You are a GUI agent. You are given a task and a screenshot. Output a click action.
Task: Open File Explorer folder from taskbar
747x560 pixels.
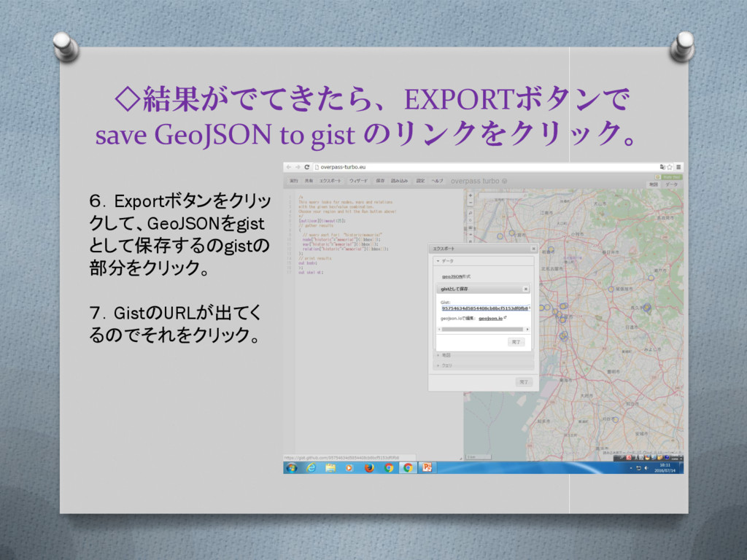(330, 467)
